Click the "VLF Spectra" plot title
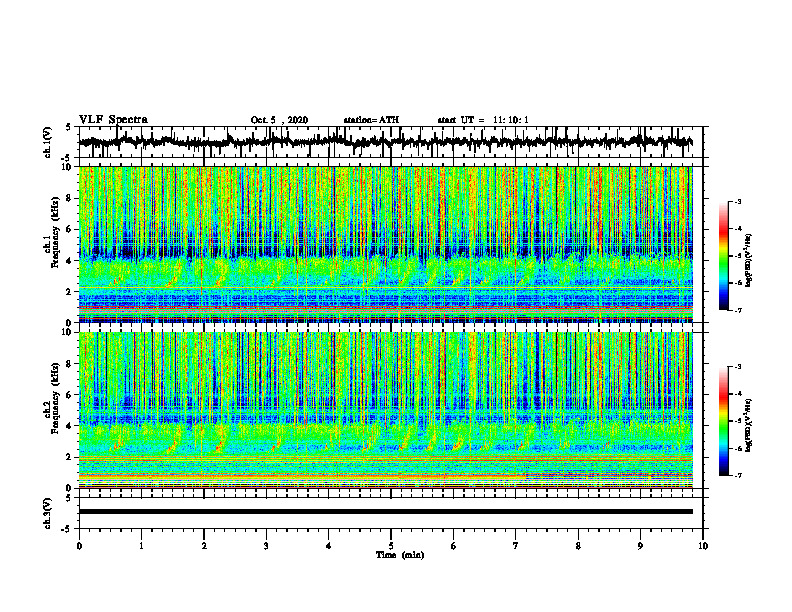This screenshot has width=792, height=612. tap(113, 120)
